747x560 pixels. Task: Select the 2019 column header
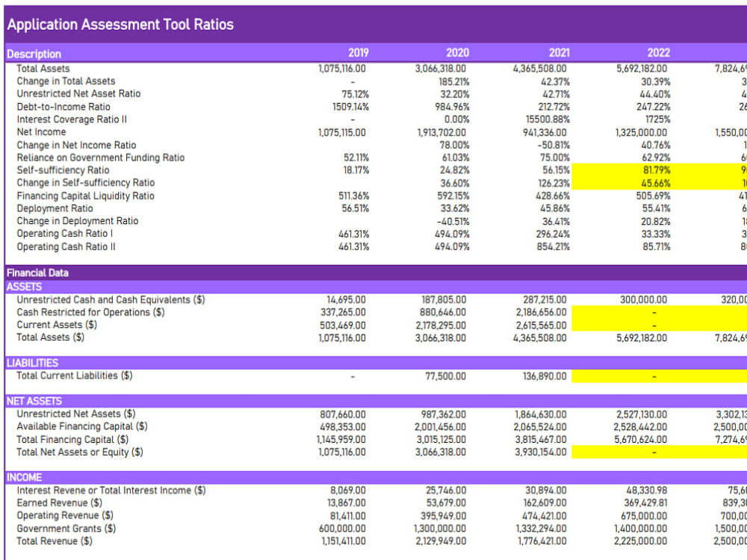point(359,53)
